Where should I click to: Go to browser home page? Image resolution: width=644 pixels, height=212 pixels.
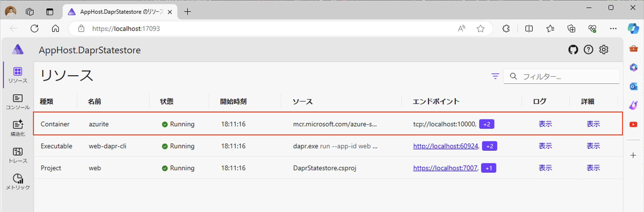coord(55,28)
